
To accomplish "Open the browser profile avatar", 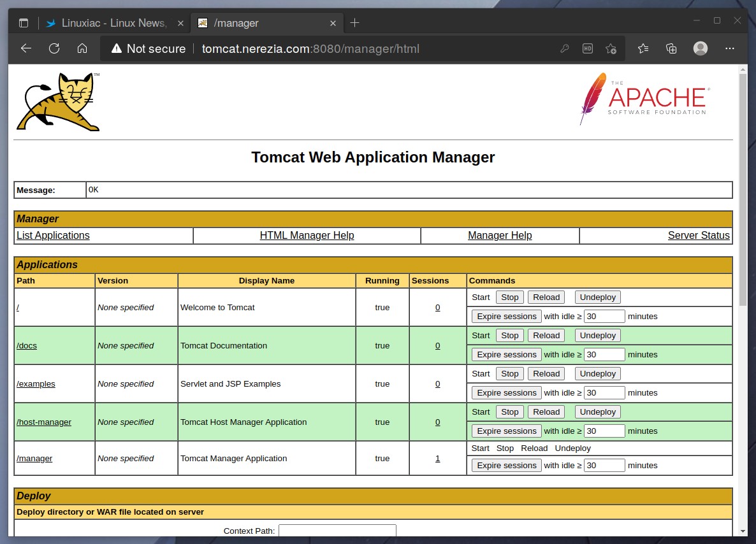I will point(700,48).
